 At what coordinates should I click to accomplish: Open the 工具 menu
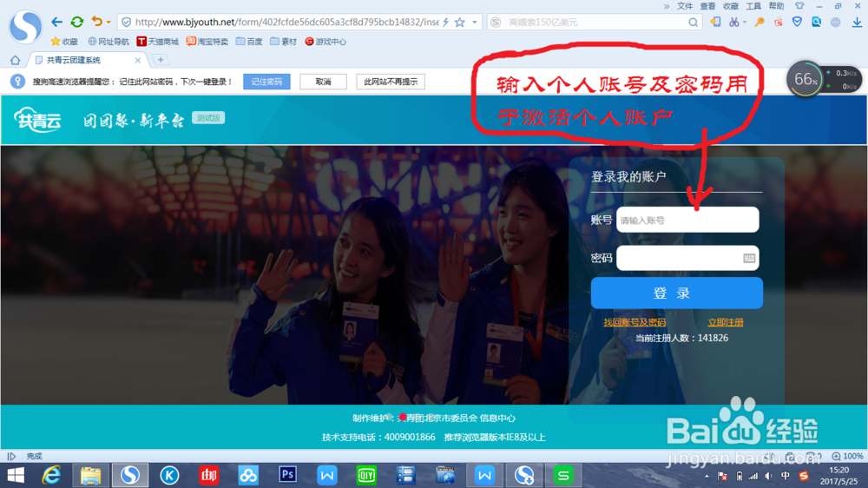tap(753, 6)
